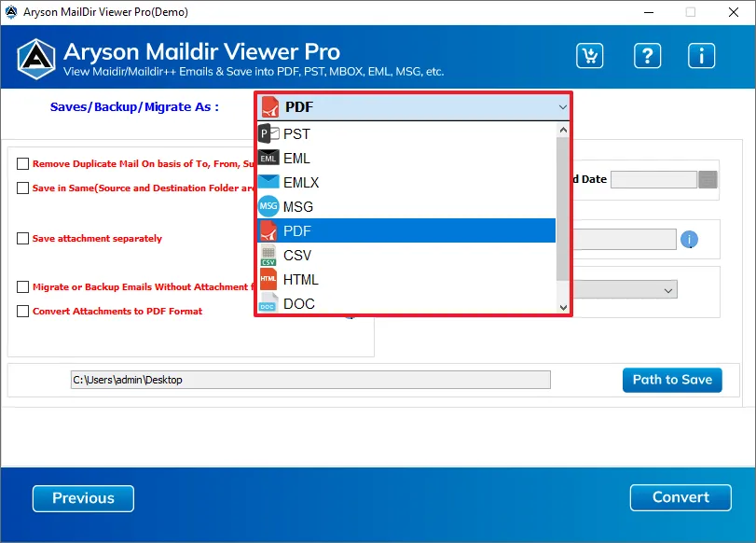Check Save attachment separately
Image resolution: width=756 pixels, height=543 pixels.
click(22, 239)
